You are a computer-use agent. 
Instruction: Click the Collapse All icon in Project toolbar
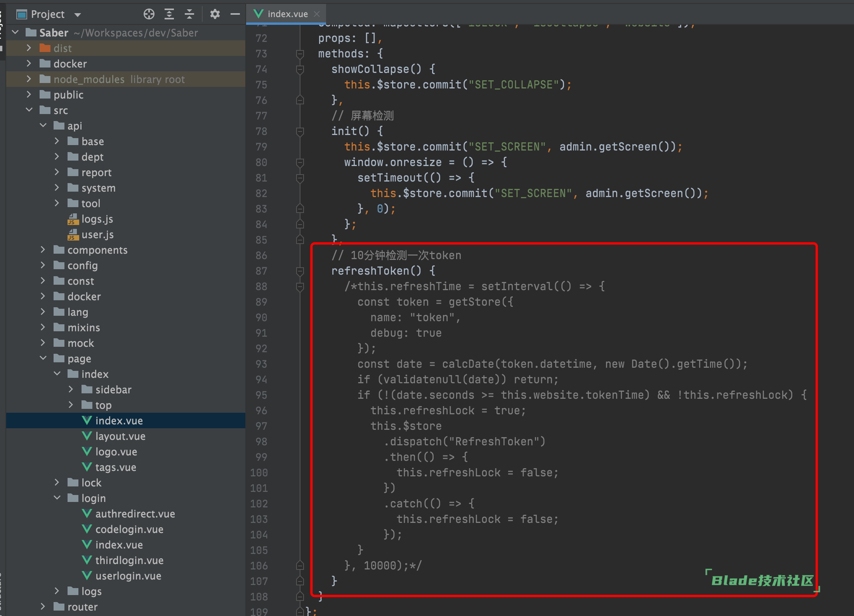(189, 14)
